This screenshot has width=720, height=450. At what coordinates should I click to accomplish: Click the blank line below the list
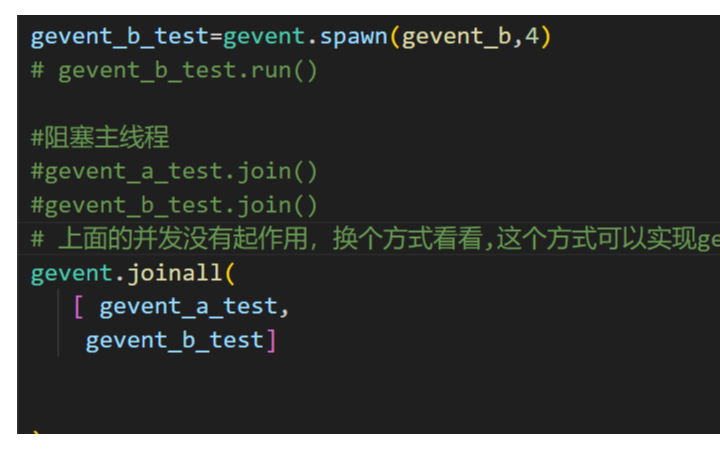coord(367,375)
